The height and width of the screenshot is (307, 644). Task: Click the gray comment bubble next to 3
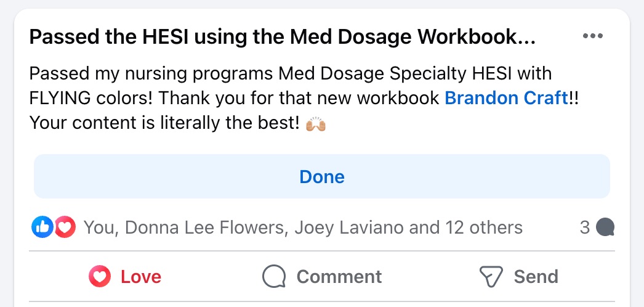click(x=605, y=227)
